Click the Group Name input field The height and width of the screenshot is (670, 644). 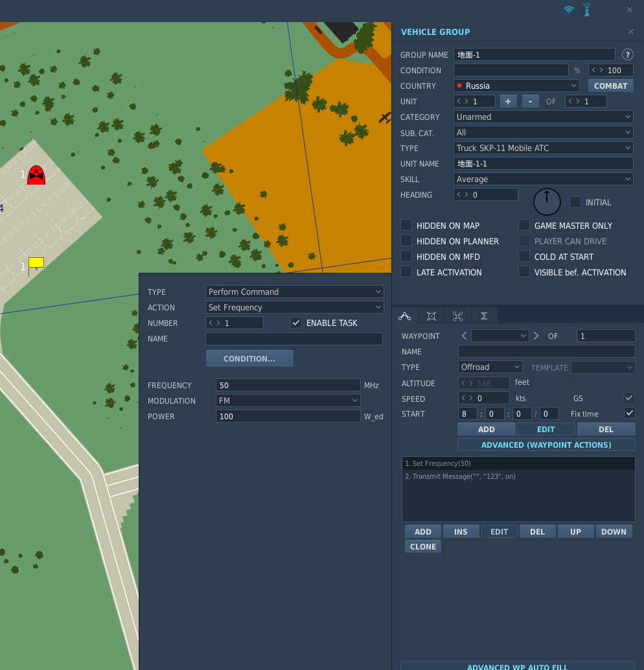534,54
